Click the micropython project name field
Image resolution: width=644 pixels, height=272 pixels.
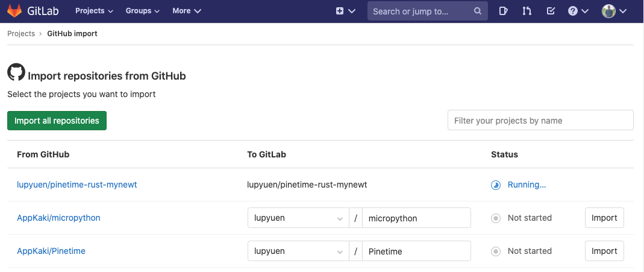(416, 218)
